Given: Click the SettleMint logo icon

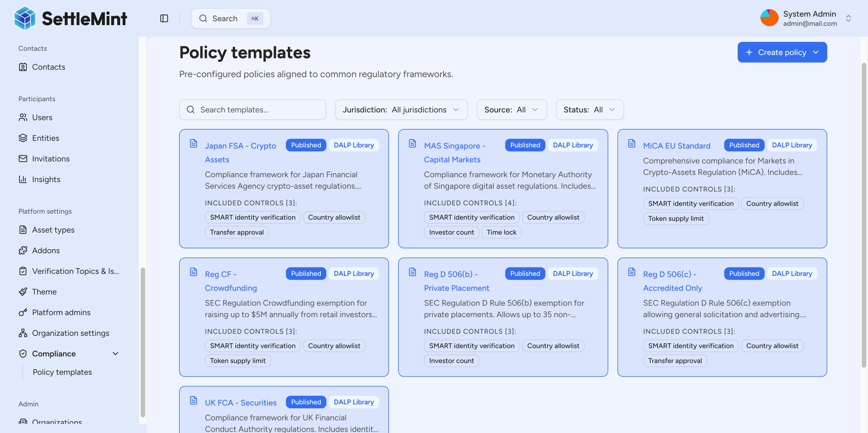Looking at the screenshot, I should pos(25,18).
